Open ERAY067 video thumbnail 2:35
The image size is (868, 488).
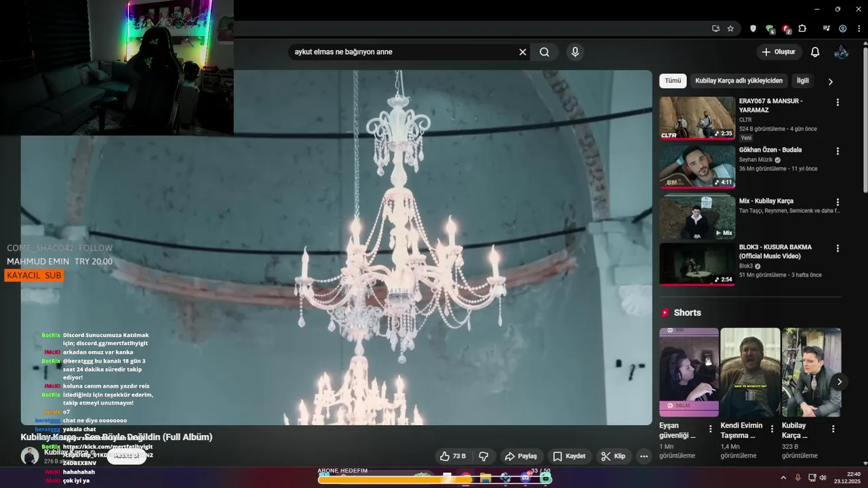click(697, 118)
